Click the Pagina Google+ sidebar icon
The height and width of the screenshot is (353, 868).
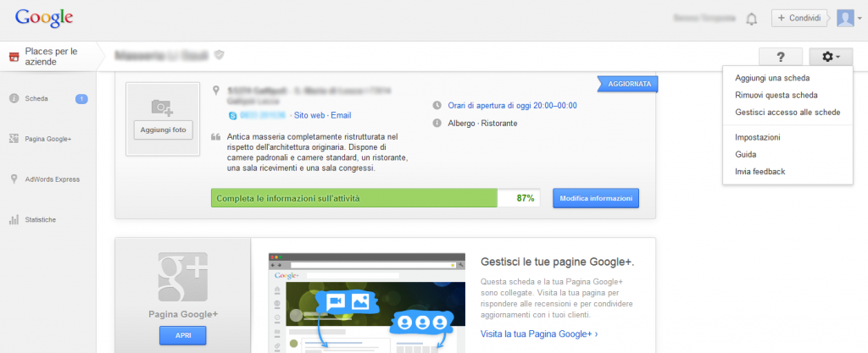[x=14, y=139]
